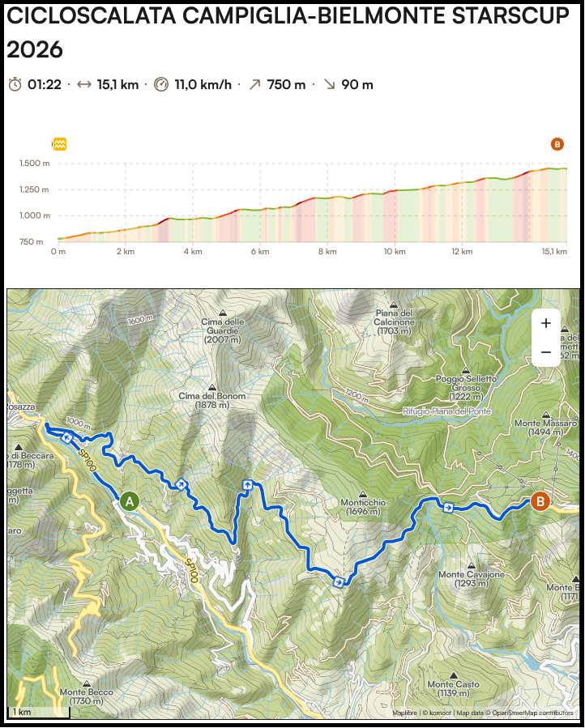
Task: Click the direction arrow near Monte Cavajone
Action: click(448, 508)
